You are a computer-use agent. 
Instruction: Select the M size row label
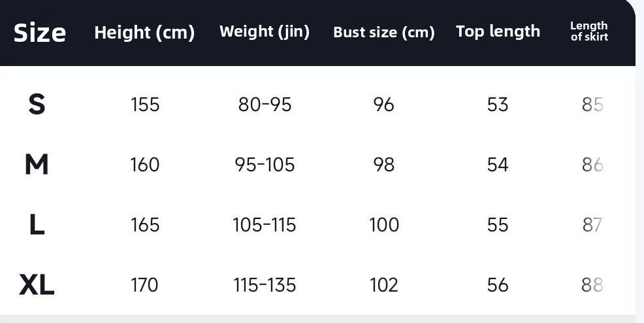click(37, 165)
